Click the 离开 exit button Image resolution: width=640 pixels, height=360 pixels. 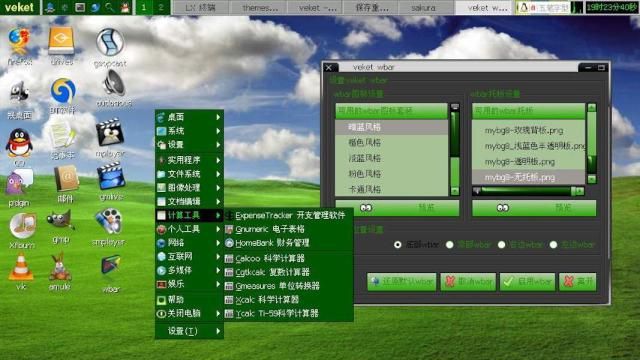point(578,282)
